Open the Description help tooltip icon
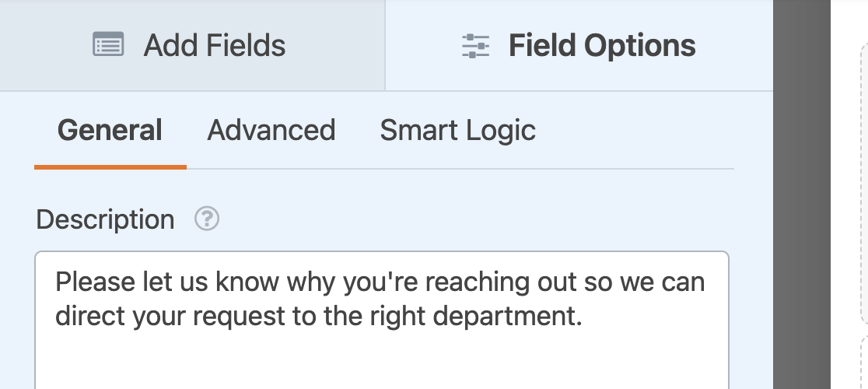The width and height of the screenshot is (868, 389). [207, 219]
